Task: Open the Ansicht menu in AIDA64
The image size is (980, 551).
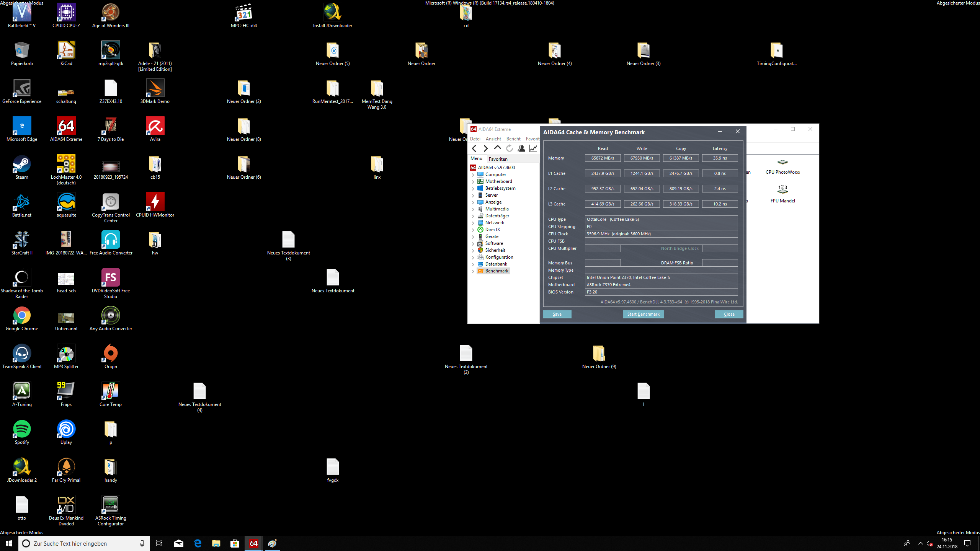Action: [493, 139]
